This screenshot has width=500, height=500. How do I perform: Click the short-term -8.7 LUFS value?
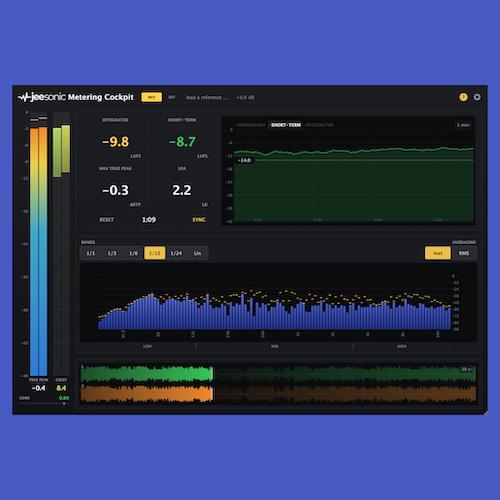click(x=182, y=142)
